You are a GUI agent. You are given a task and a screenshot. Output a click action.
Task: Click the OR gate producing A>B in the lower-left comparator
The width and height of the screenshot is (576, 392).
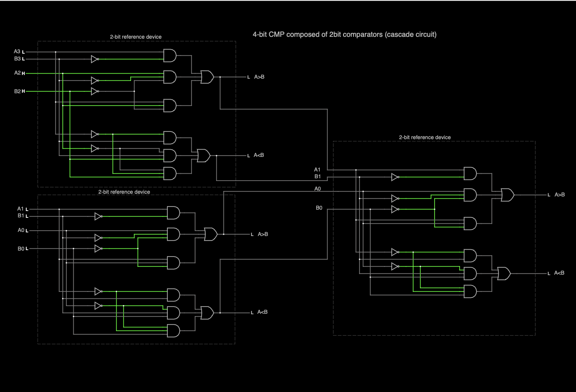pyautogui.click(x=210, y=234)
